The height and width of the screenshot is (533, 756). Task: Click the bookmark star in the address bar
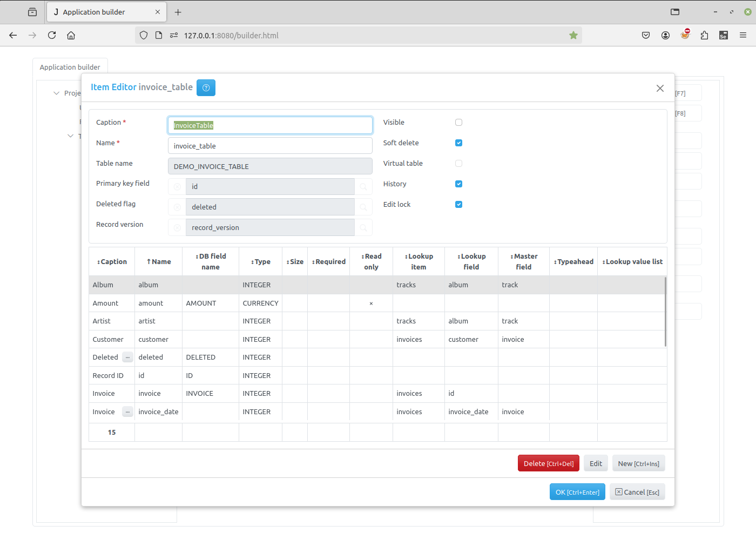(x=573, y=35)
